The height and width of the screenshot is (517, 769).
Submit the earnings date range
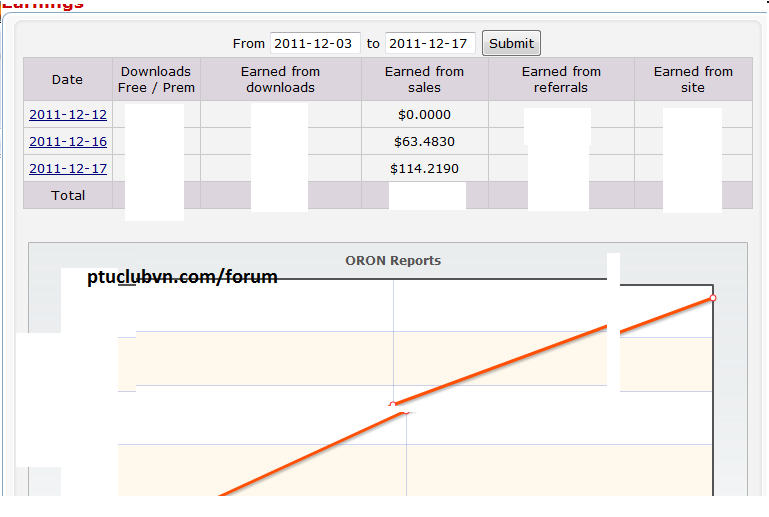coord(511,44)
